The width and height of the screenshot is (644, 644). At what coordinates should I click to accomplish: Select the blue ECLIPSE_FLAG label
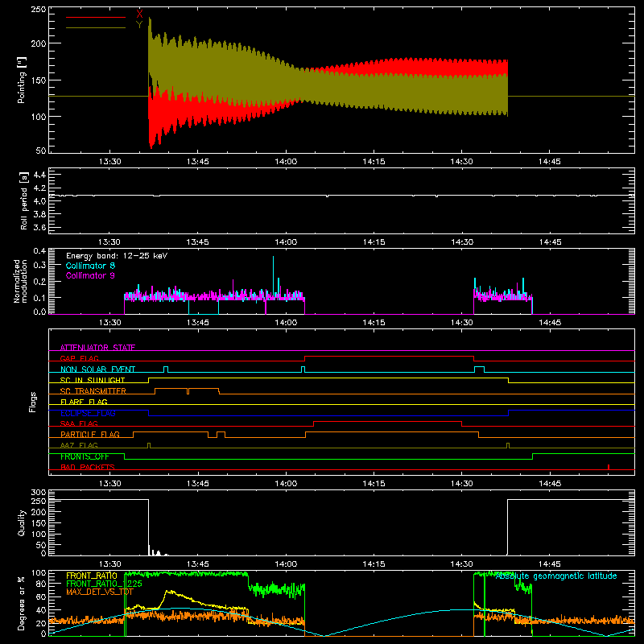[x=88, y=413]
